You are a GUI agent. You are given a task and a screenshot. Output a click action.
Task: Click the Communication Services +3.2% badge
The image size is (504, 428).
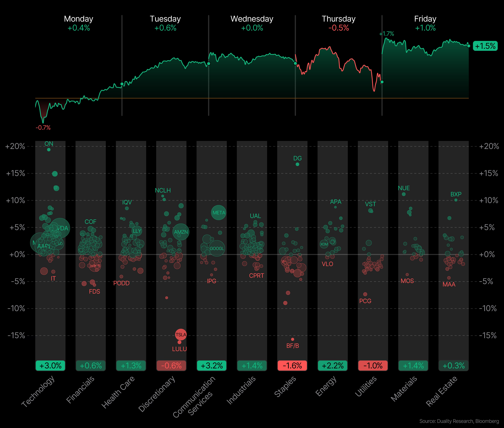coord(212,366)
